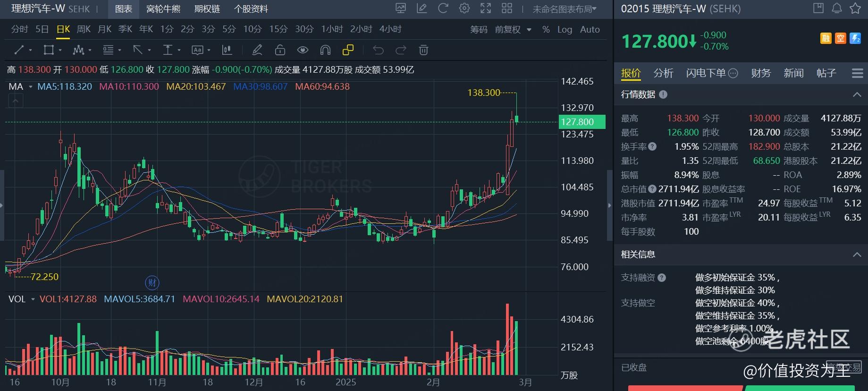Redo the drawing action

(x=401, y=50)
